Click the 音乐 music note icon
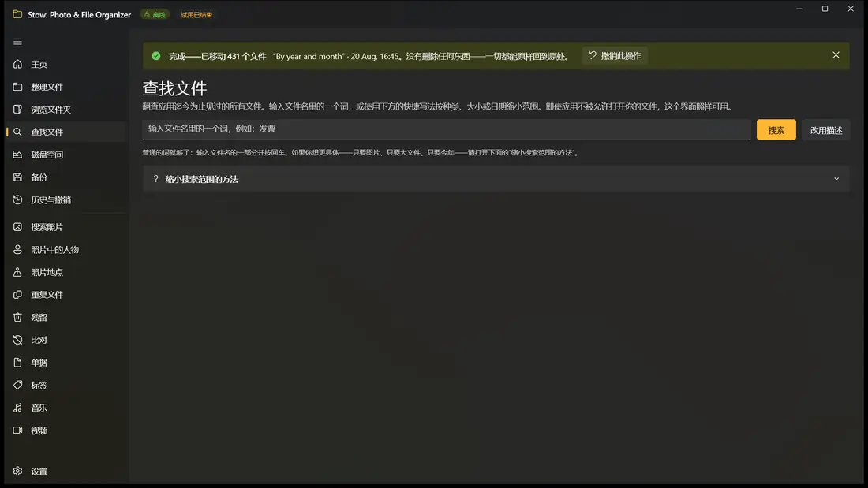The width and height of the screenshot is (868, 488). [x=17, y=408]
